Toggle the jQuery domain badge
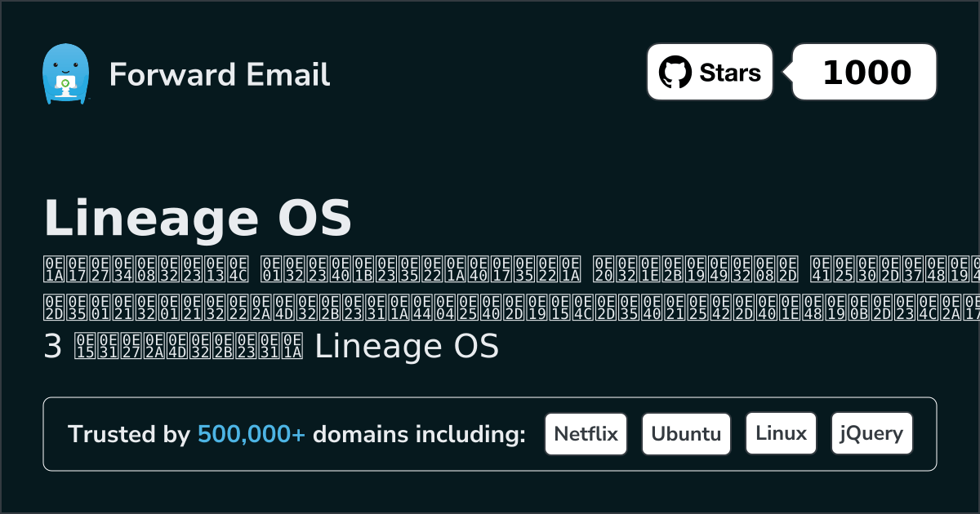The image size is (980, 514). 871,433
